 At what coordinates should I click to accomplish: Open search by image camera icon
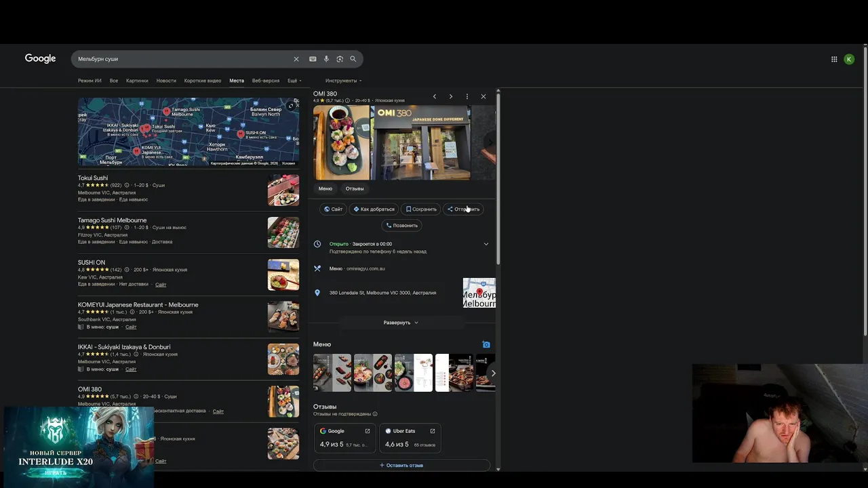(x=340, y=59)
